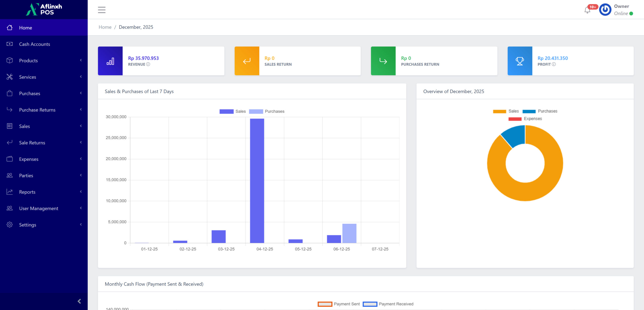Click the Owner profile avatar icon

(x=605, y=10)
